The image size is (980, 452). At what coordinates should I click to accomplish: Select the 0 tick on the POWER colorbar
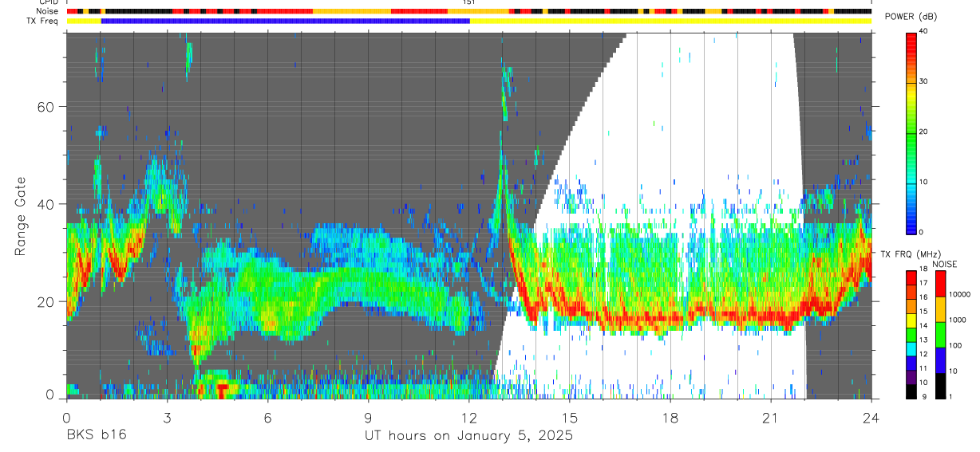point(920,232)
